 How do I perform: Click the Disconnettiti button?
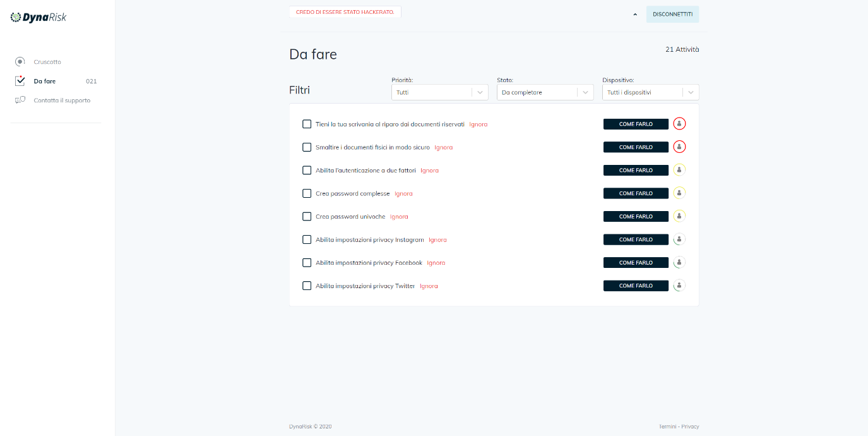point(672,14)
